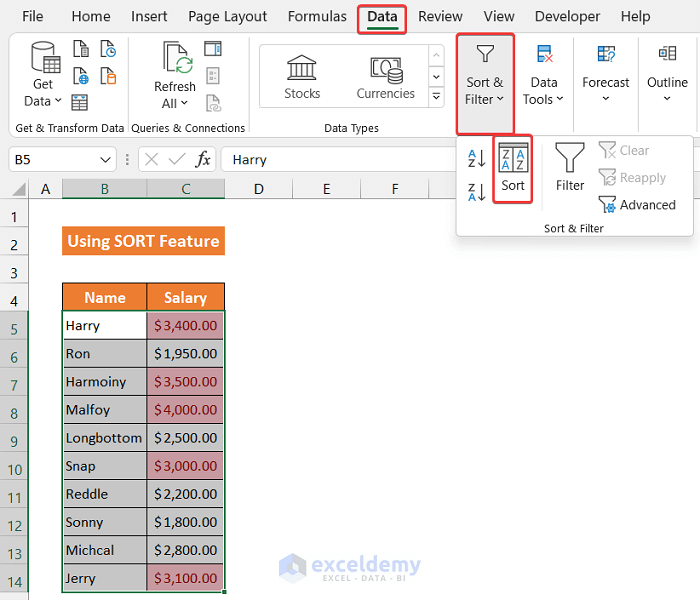
Task: Expand Data Tools dropdown
Action: coord(543,77)
